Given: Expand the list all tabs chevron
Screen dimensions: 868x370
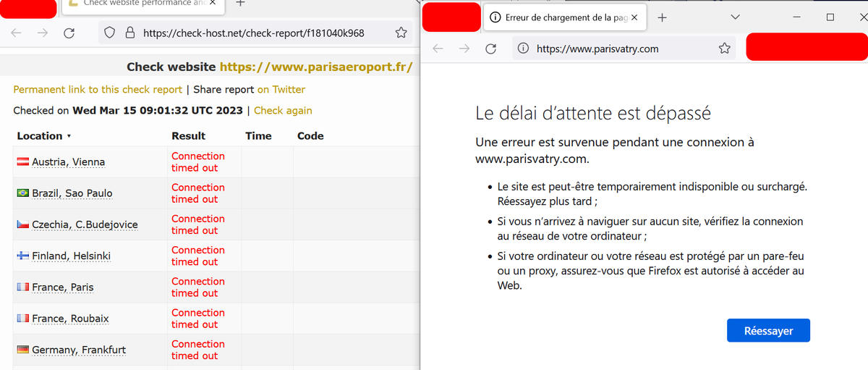Looking at the screenshot, I should coord(735,17).
